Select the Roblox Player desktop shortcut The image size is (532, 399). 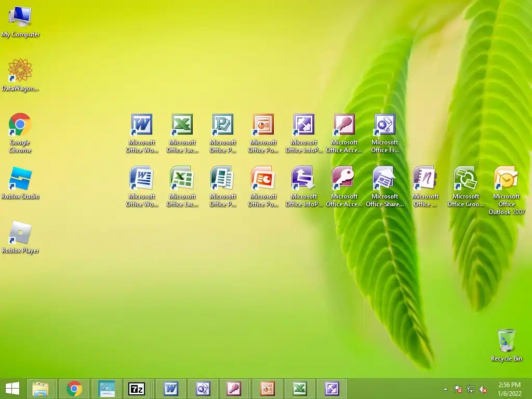coord(20,237)
